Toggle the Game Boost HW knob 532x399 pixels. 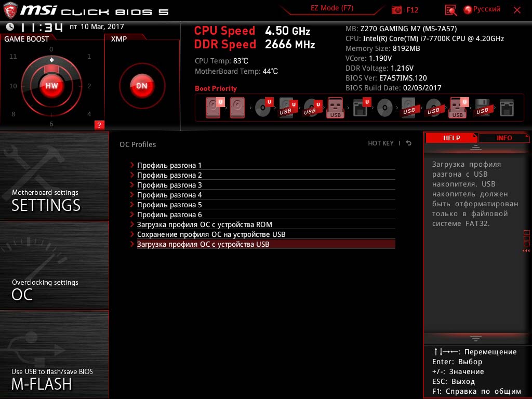point(51,86)
